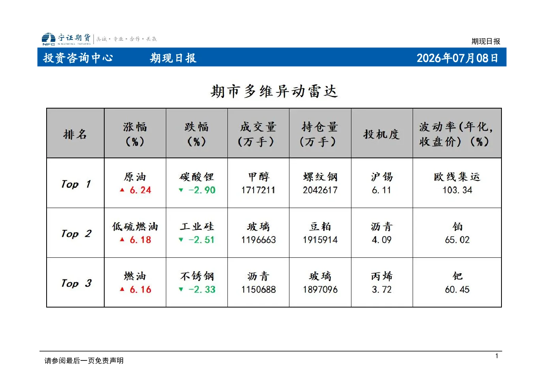Click the Top 1 row label
554x392 pixels.
76,184
